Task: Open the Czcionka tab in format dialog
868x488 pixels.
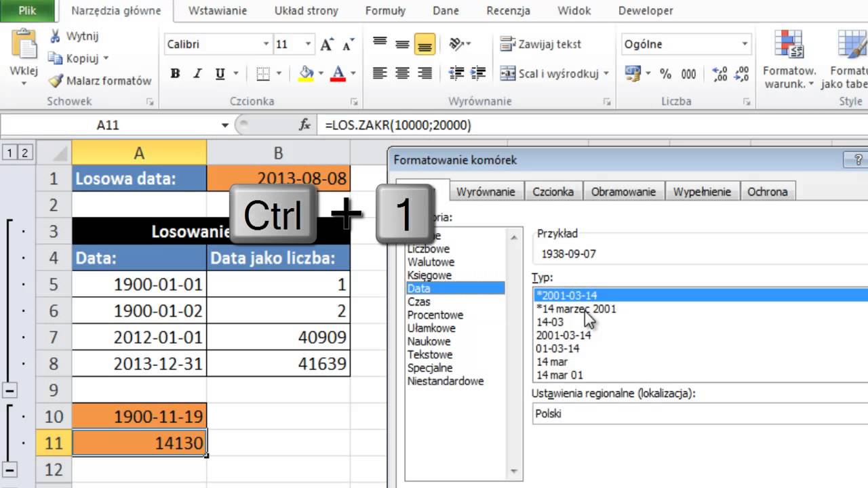Action: [553, 192]
